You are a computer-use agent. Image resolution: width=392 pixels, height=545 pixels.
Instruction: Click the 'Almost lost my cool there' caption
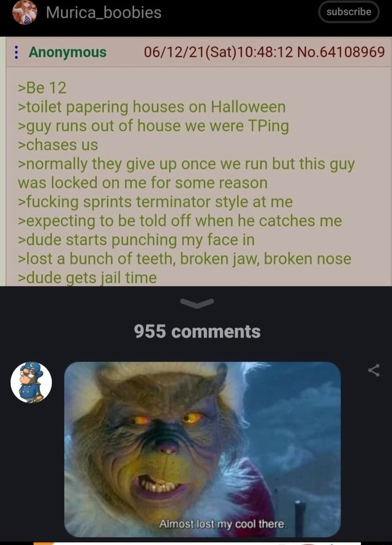pyautogui.click(x=223, y=524)
